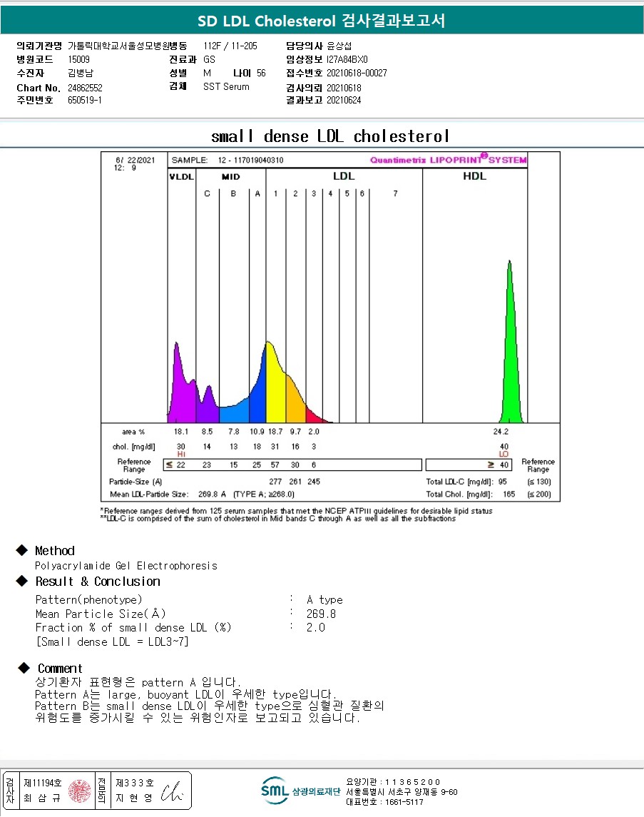Click the handwritten signature next to 지현영
This screenshot has height=817, width=644.
click(172, 791)
